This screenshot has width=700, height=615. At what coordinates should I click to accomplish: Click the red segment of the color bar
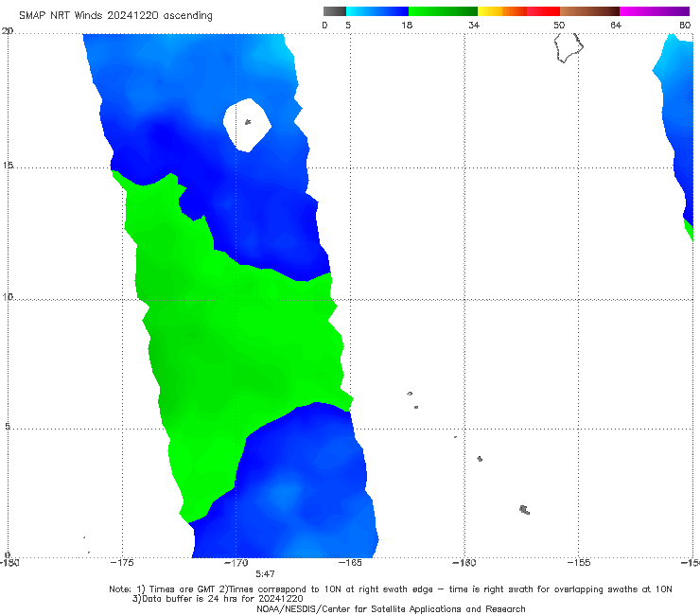click(x=543, y=11)
